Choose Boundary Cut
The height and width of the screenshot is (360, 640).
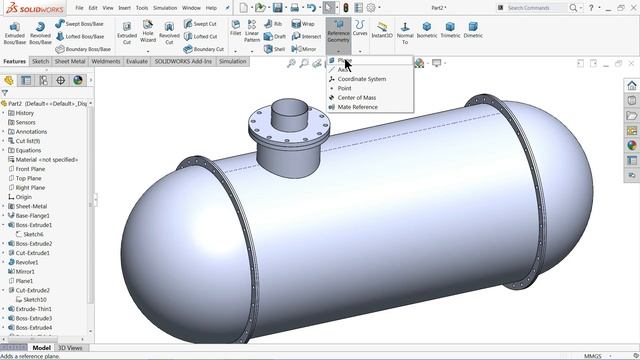point(204,49)
